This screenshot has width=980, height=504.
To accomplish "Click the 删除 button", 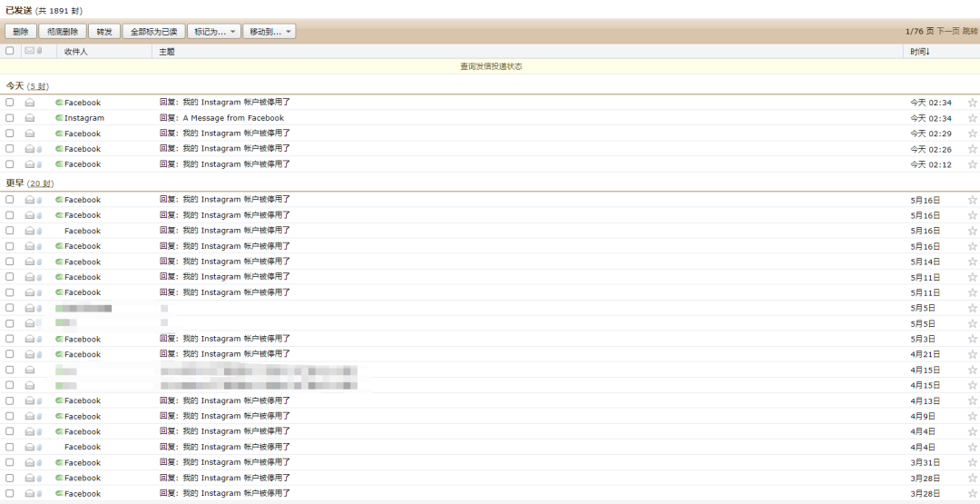I will click(21, 31).
